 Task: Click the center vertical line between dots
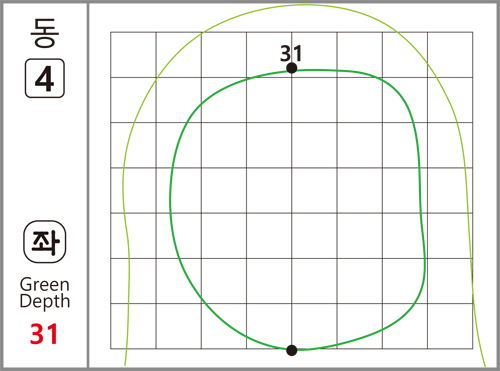click(292, 209)
